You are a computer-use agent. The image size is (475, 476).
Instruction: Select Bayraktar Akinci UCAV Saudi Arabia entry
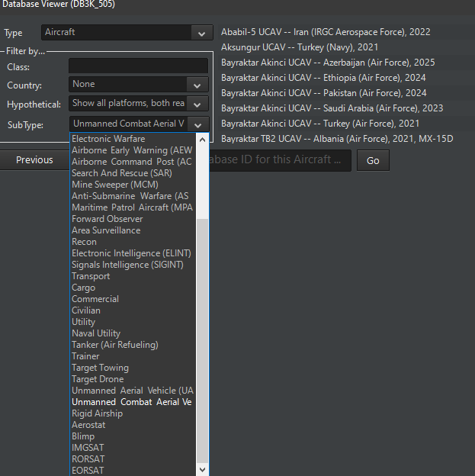346,108
